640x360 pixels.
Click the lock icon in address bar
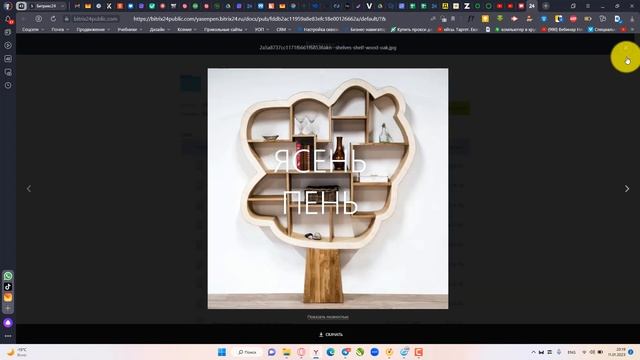67,19
